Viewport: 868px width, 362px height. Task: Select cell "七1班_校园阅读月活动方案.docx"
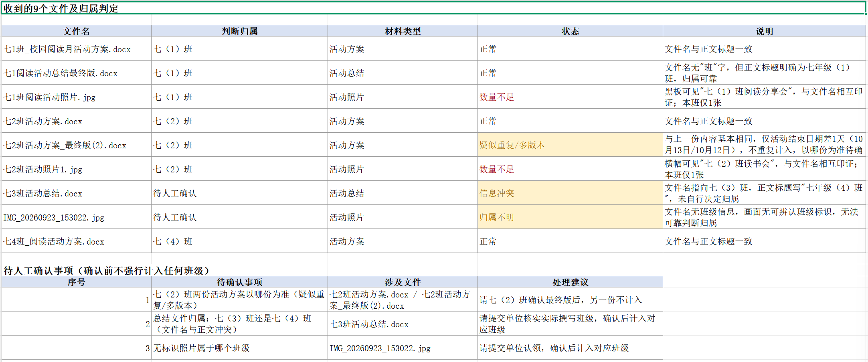point(76,49)
